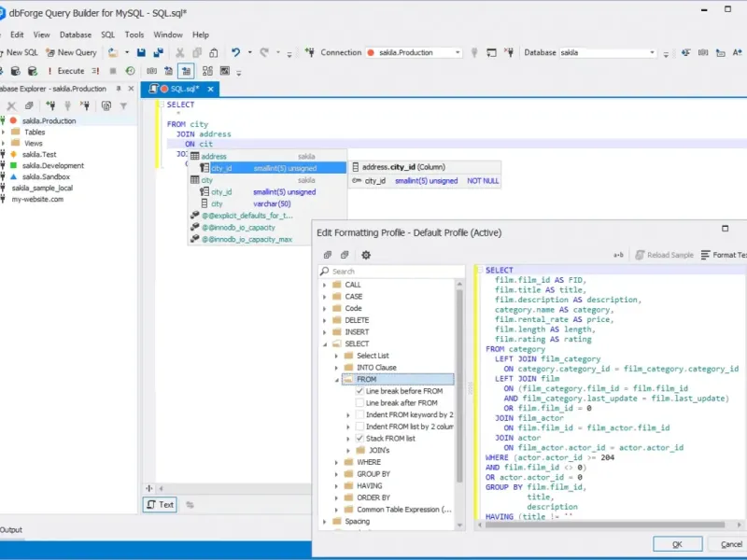
Task: Uncheck Line break before FROM
Action: pyautogui.click(x=359, y=391)
